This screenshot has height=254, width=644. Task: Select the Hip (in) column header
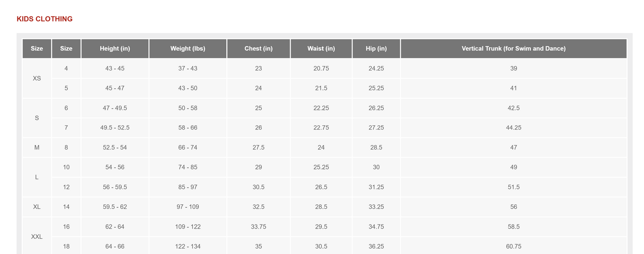pyautogui.click(x=376, y=49)
